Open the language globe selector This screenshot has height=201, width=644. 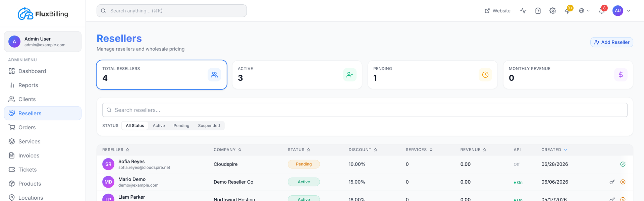click(584, 11)
